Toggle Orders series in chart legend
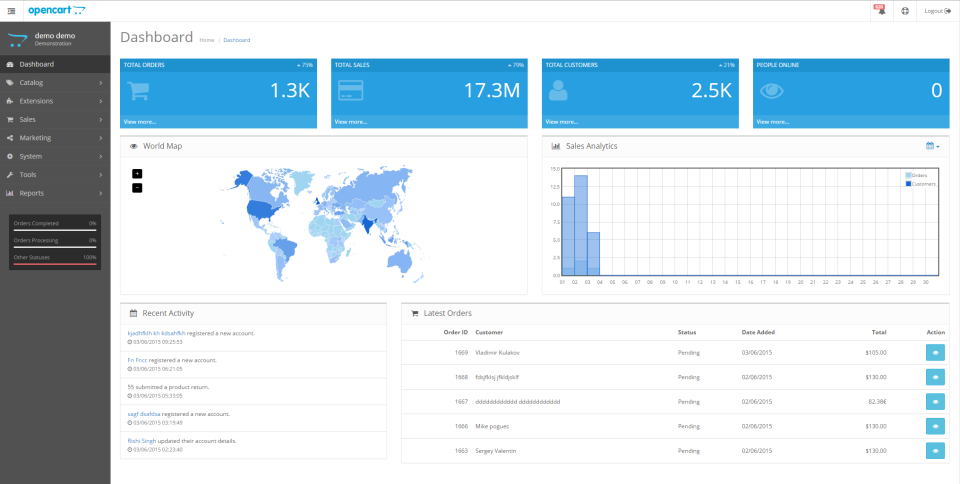Viewport: 960px width, 484px height. click(x=917, y=175)
